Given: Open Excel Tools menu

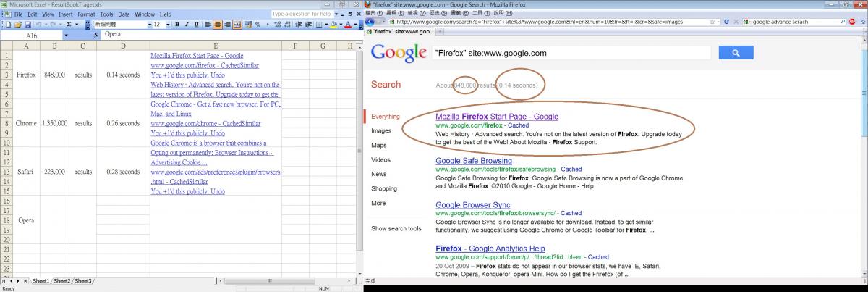Looking at the screenshot, I should coord(106,14).
